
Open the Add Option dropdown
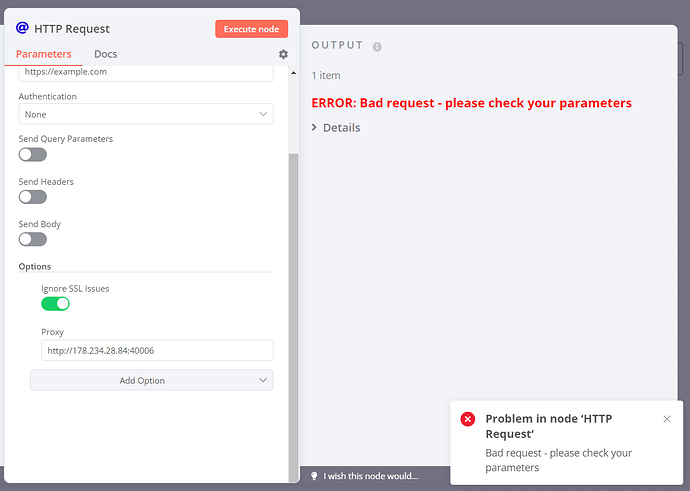point(152,380)
